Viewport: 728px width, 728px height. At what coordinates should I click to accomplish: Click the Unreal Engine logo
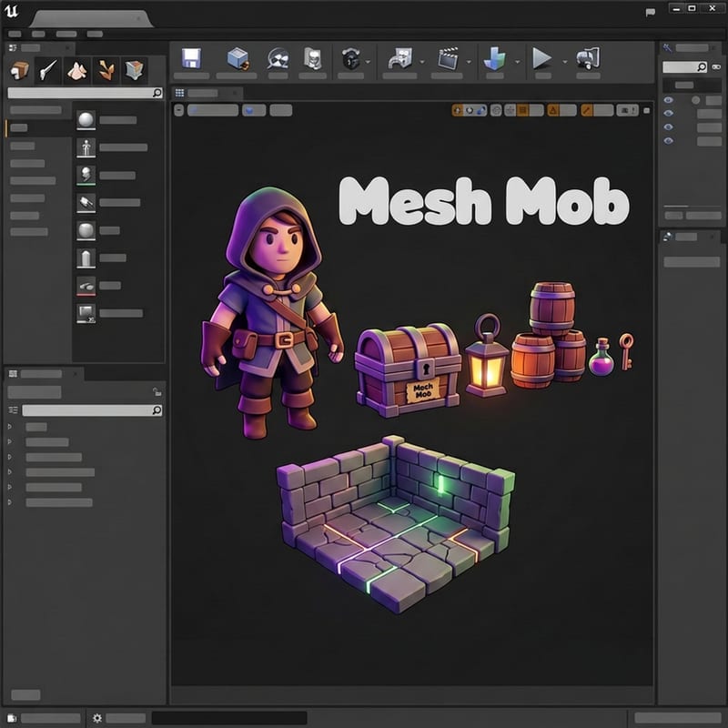coord(11,11)
